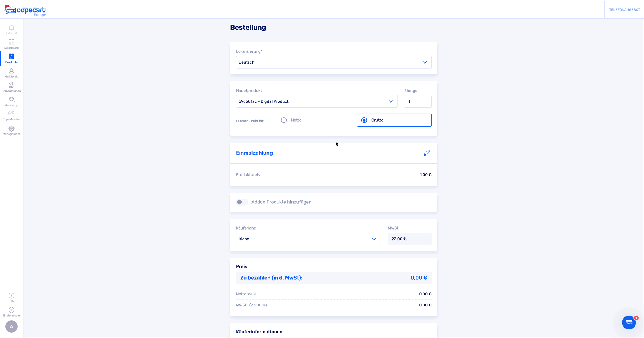Go to the Dashboard section
The image size is (644, 338).
tap(12, 44)
